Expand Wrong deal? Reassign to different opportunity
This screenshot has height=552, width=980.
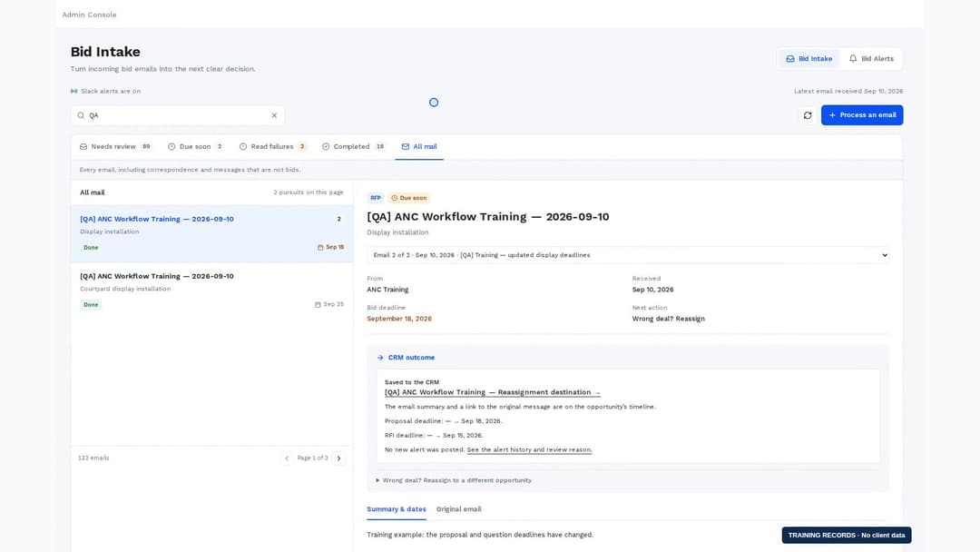pyautogui.click(x=454, y=481)
